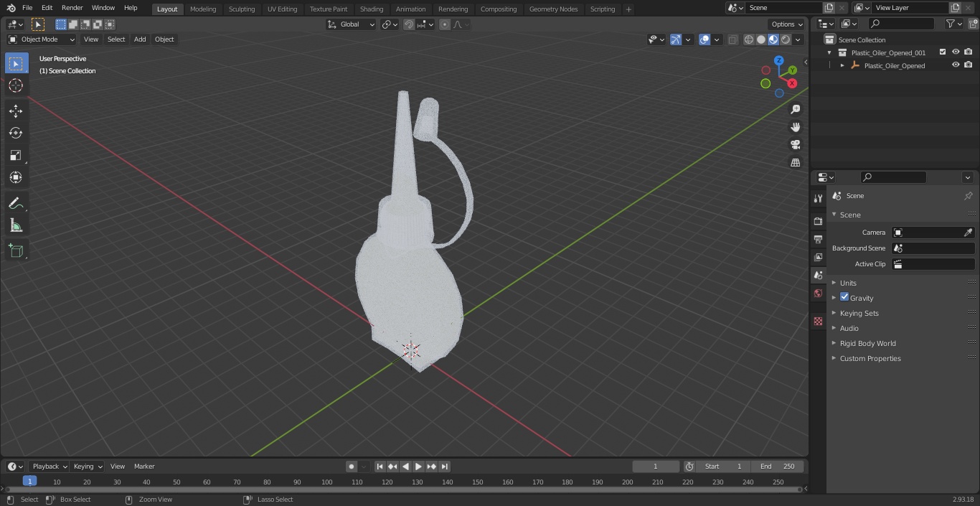This screenshot has height=506, width=980.
Task: Open the pivot point dropdown
Action: click(390, 24)
